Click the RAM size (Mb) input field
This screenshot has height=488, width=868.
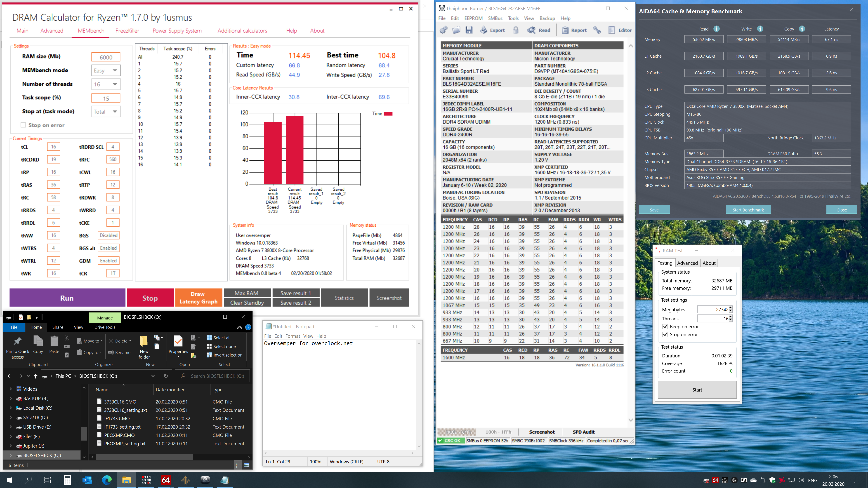click(x=106, y=57)
